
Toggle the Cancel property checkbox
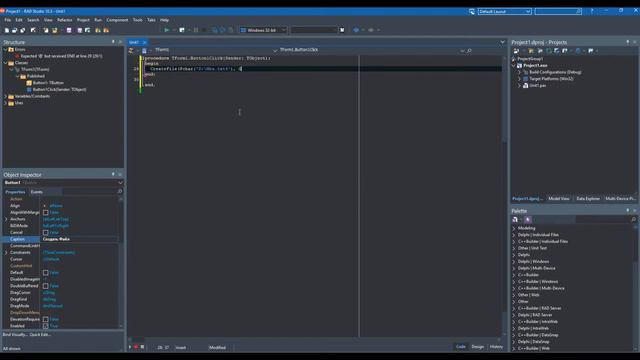46,233
